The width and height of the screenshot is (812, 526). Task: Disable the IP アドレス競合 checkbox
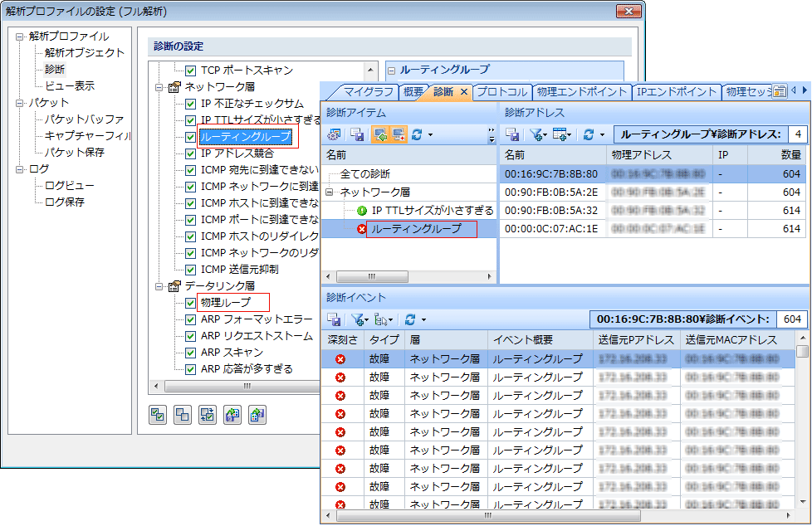(x=190, y=153)
